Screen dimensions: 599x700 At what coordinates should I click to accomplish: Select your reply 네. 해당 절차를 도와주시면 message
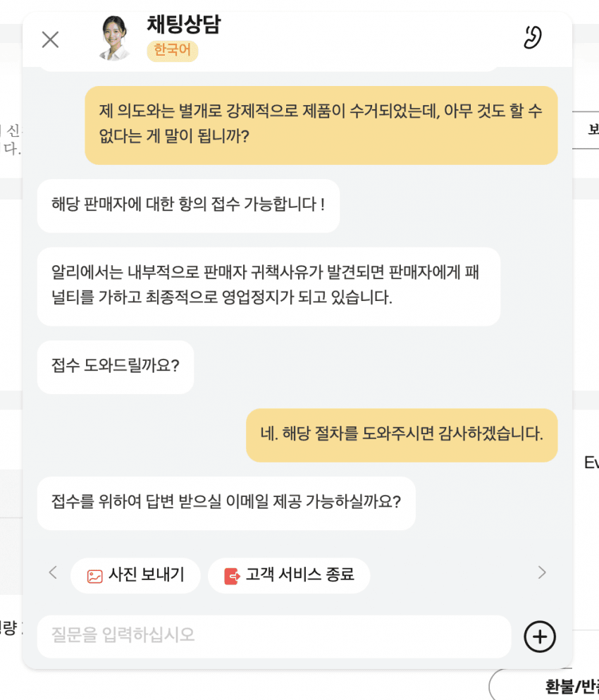point(402,435)
